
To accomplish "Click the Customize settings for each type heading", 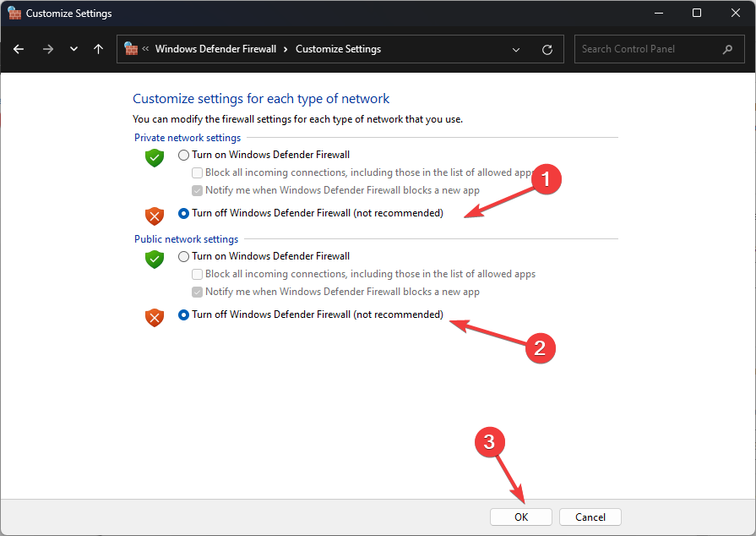I will point(261,98).
